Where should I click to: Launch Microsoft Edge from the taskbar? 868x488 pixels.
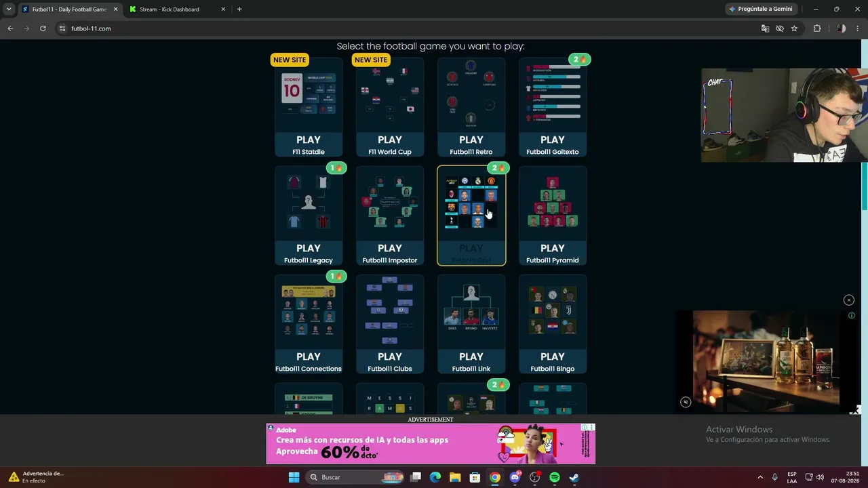coord(435,477)
